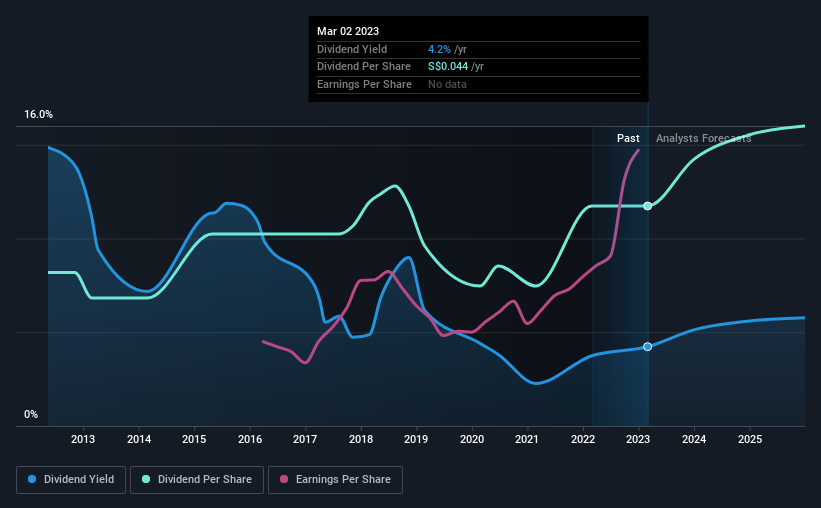821x508 pixels.
Task: Click the pink Earnings Per Share legend dot
Action: tap(284, 479)
